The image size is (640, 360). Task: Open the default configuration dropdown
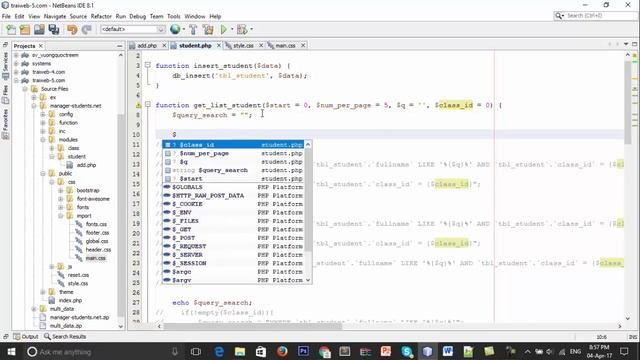(133, 29)
